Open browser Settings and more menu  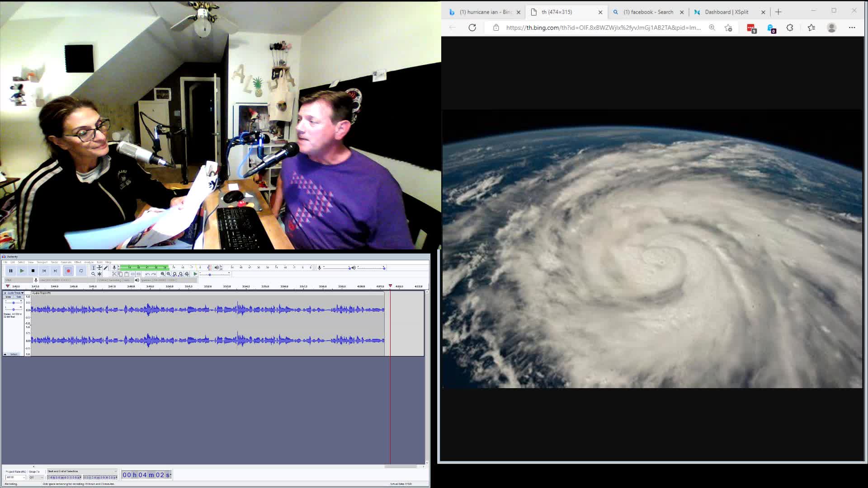click(852, 28)
